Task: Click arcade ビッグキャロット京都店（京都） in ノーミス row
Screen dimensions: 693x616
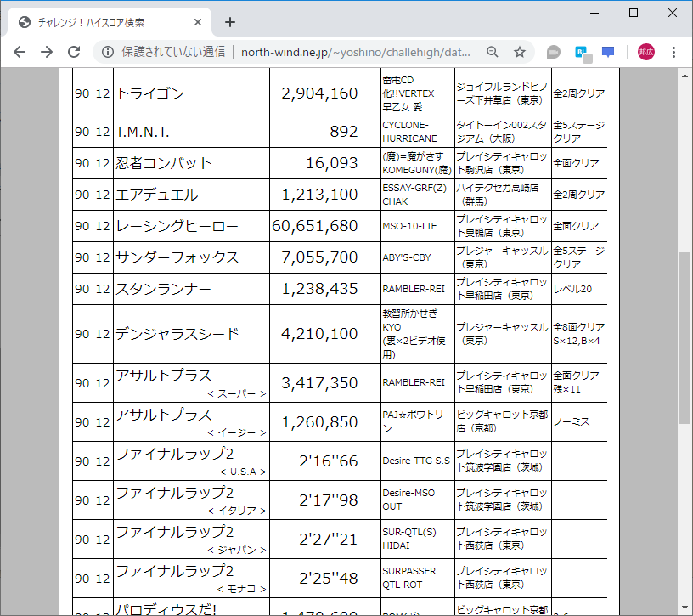Action: point(502,421)
